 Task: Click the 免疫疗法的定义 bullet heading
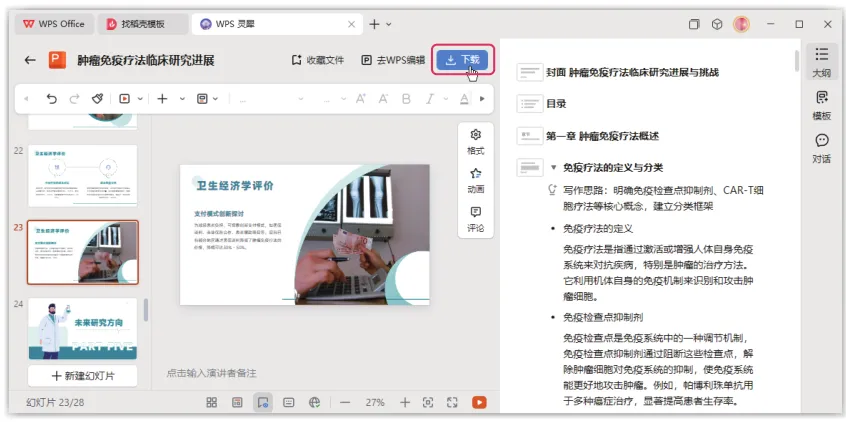(x=597, y=228)
